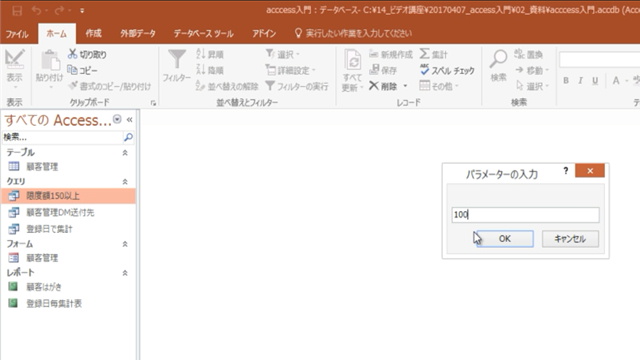Open the 選択 dropdown in 検索 group
This screenshot has width=640, height=360.
[532, 86]
